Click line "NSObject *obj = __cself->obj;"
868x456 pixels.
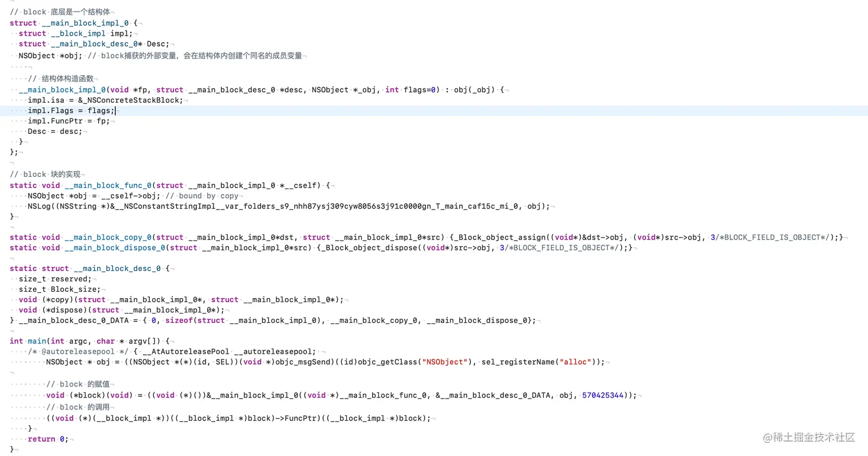coord(94,196)
